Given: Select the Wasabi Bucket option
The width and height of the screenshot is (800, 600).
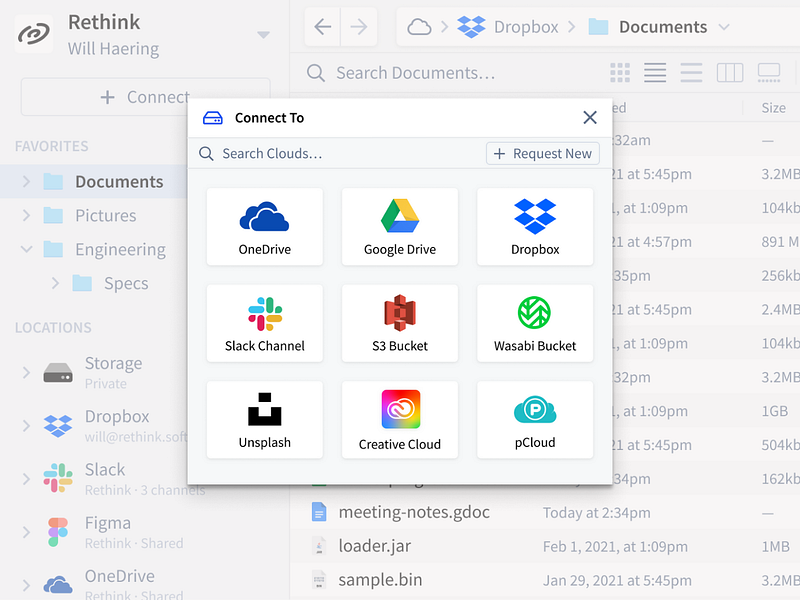Looking at the screenshot, I should (535, 323).
